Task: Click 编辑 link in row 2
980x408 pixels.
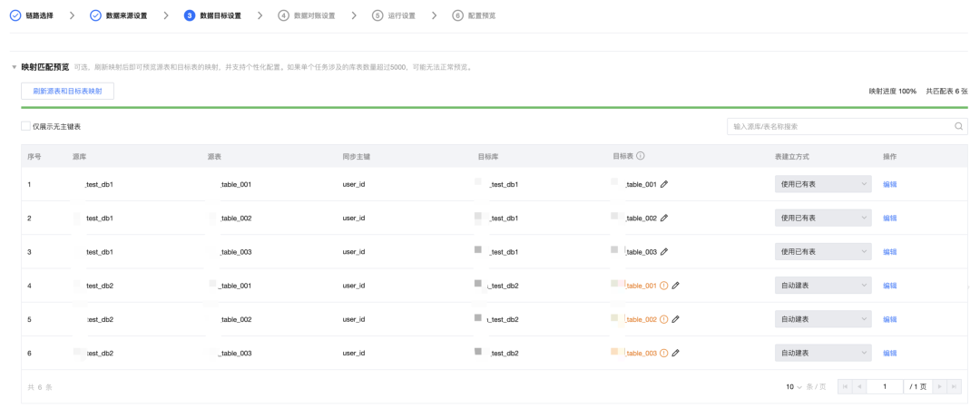Action: (889, 219)
